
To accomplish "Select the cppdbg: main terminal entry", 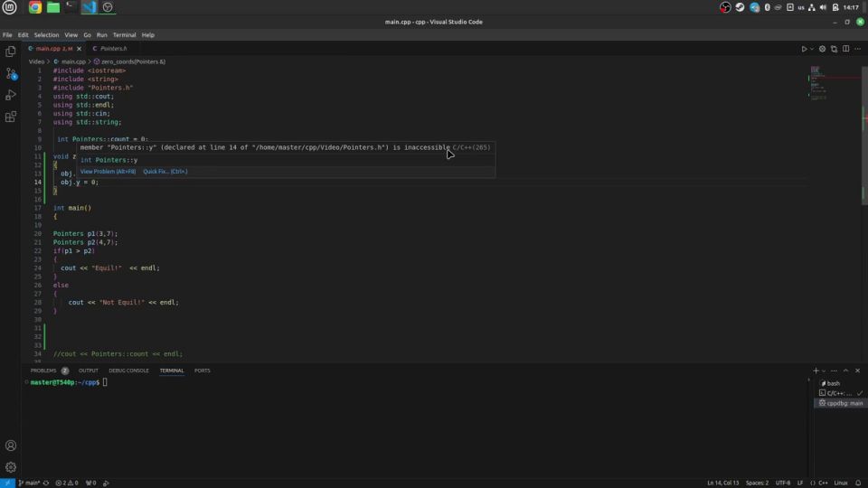I will [x=840, y=403].
